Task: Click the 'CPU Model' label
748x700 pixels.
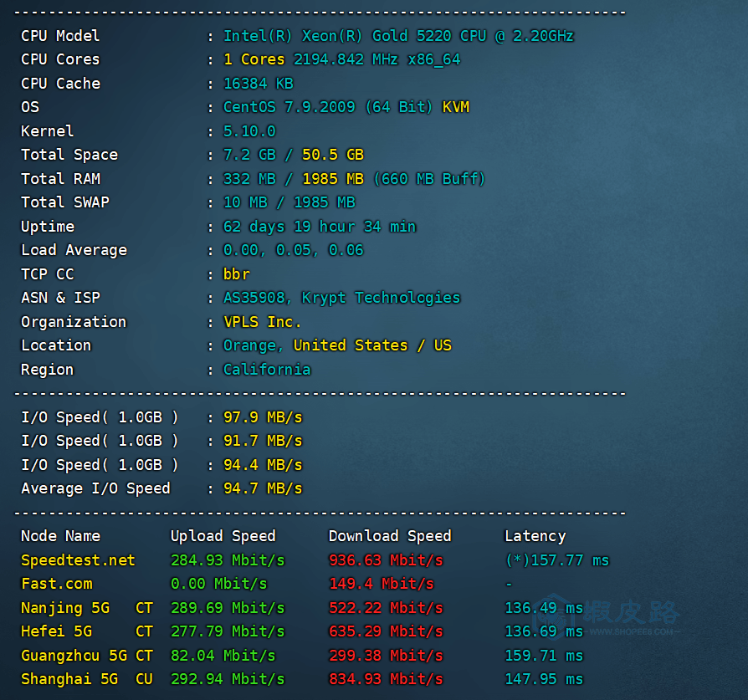Action: coord(60,36)
